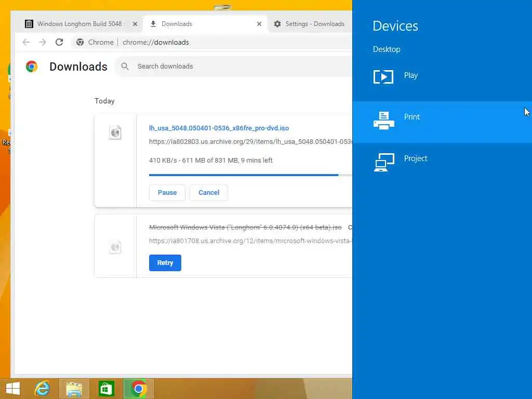The width and height of the screenshot is (532, 399).
Task: Select the Print device icon
Action: pos(384,121)
